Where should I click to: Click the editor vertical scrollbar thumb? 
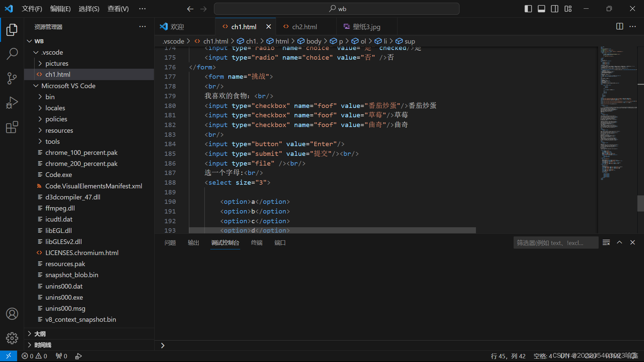640,203
